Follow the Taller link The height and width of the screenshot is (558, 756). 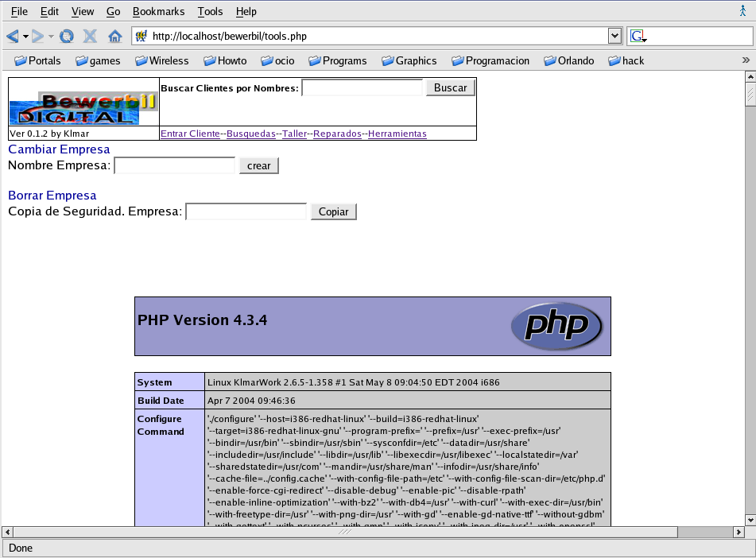tap(295, 134)
